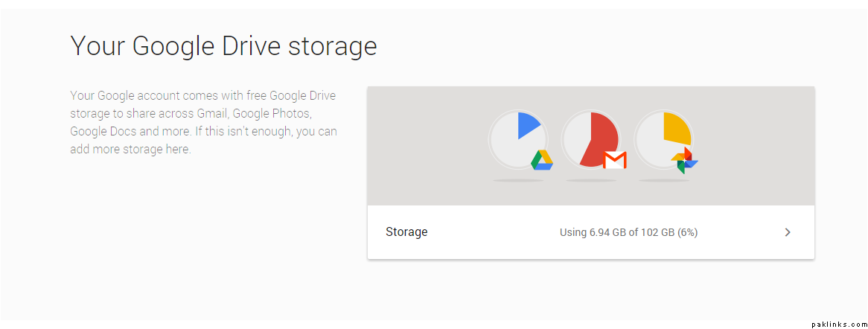Click the 'Your Google Drive storage' heading

coord(223,46)
